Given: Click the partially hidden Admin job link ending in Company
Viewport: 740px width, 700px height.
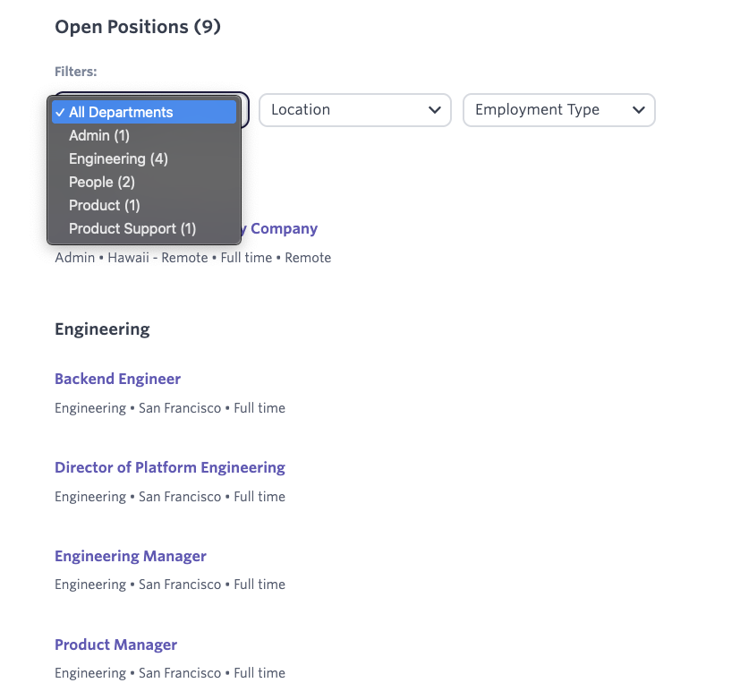Looking at the screenshot, I should [x=282, y=228].
